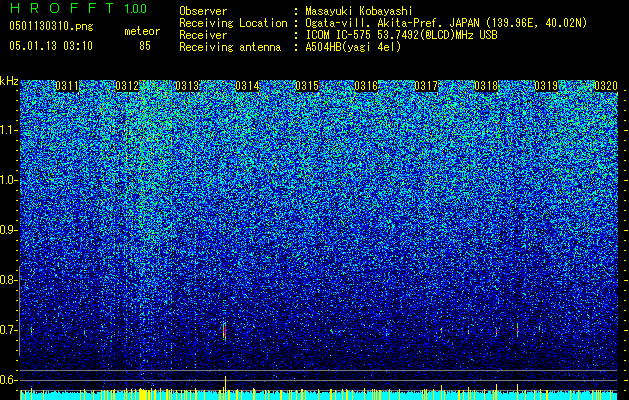Click the Receiving antenna label

point(230,47)
